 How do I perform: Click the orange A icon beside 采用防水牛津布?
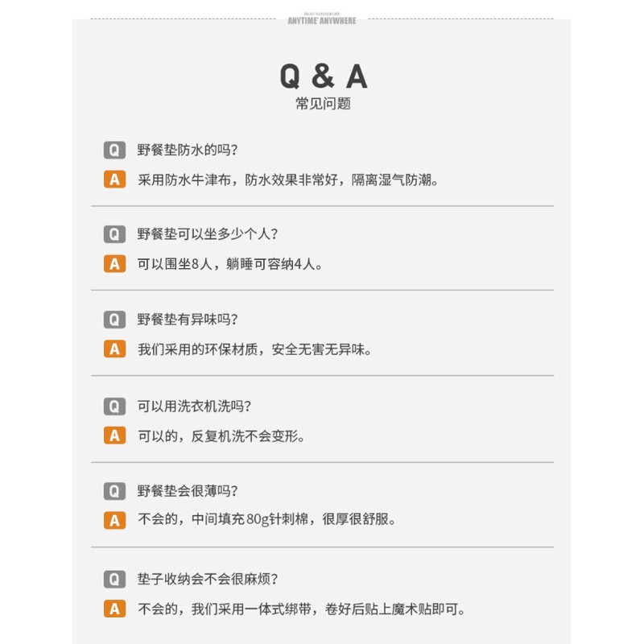(x=114, y=179)
